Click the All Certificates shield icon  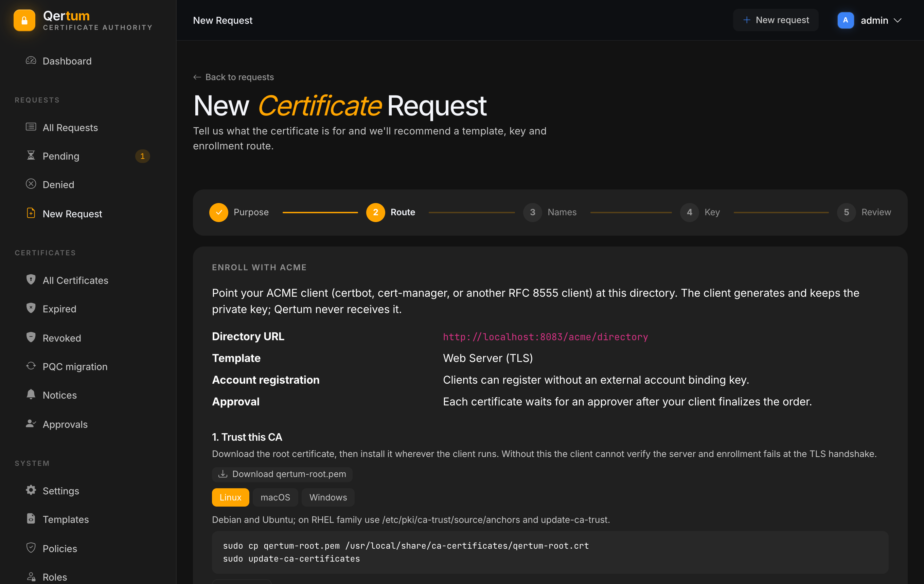[x=31, y=279]
